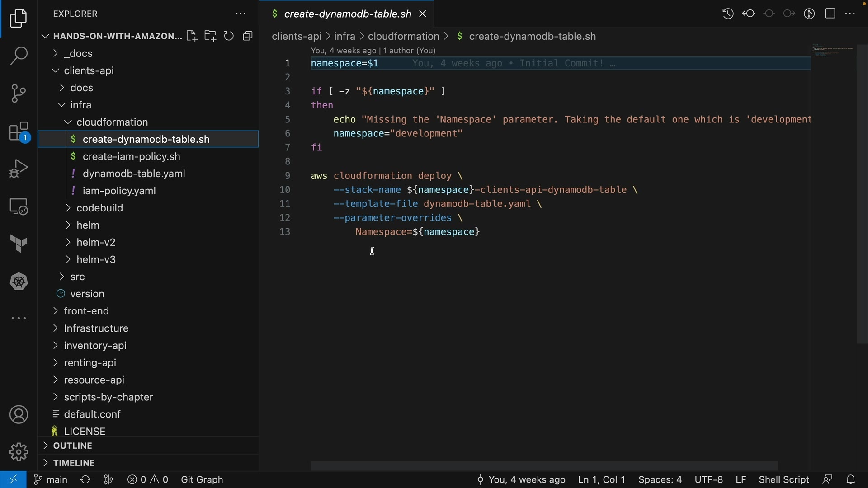Image resolution: width=868 pixels, height=488 pixels.
Task: Collapse the cloudformation folder
Action: 112,122
